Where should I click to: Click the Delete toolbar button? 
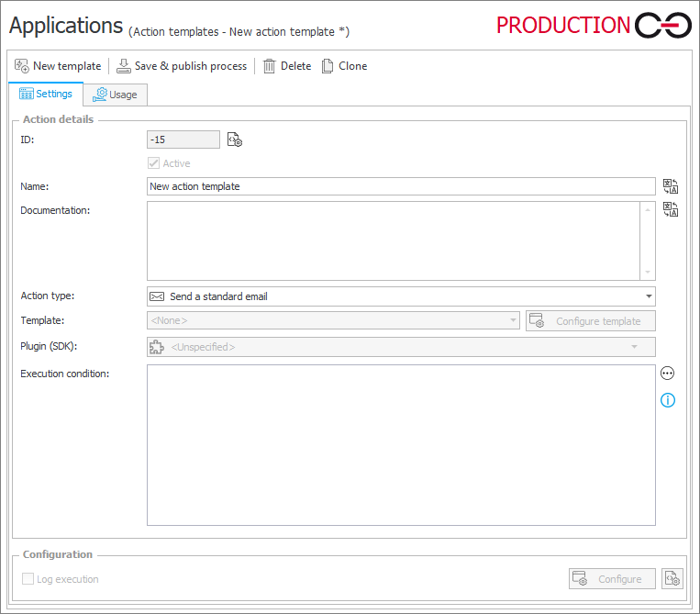pos(287,66)
